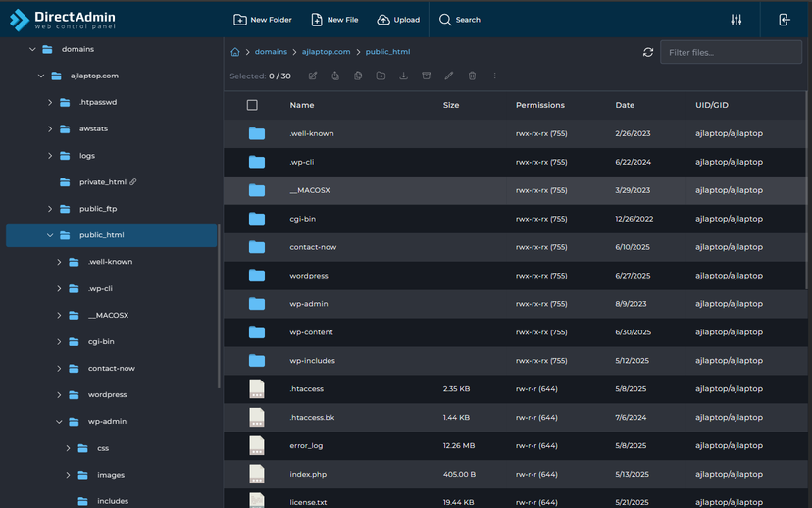Select the wp-content folder row
Image resolution: width=812 pixels, height=508 pixels.
(x=312, y=332)
